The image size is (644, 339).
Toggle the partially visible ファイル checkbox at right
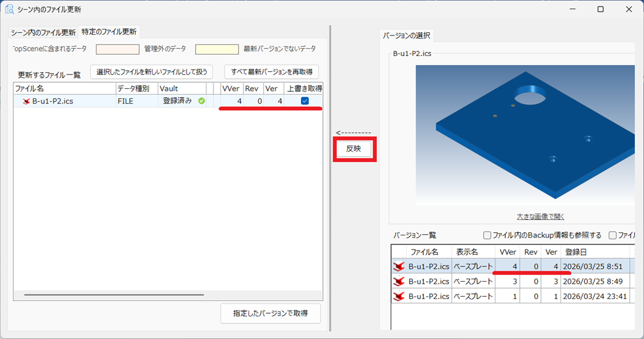(612, 235)
